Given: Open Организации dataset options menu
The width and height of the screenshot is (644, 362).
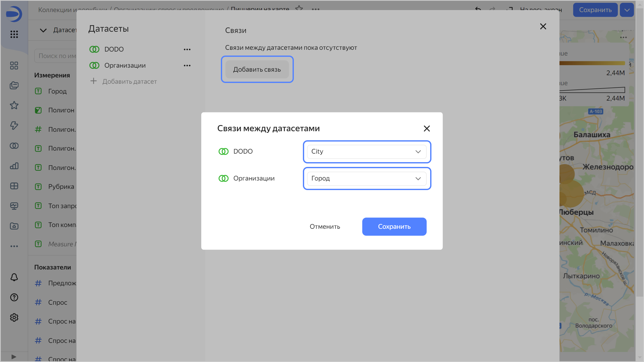Looking at the screenshot, I should 187,66.
